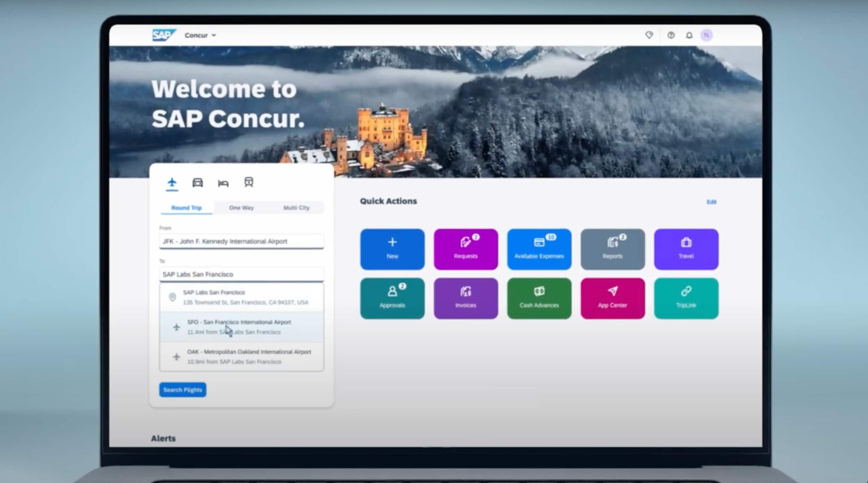Click the Search Flights button

(183, 390)
